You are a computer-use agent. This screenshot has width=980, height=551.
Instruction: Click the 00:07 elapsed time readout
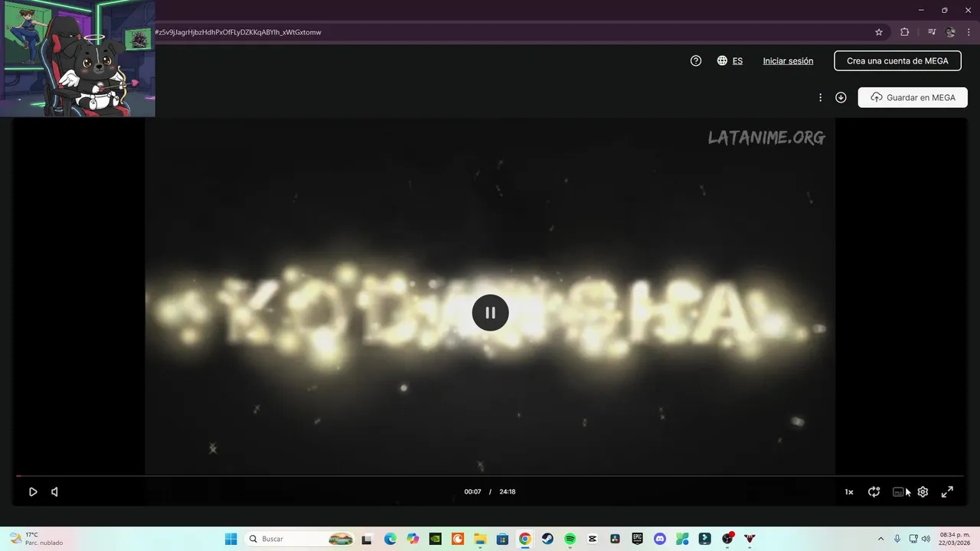click(472, 492)
